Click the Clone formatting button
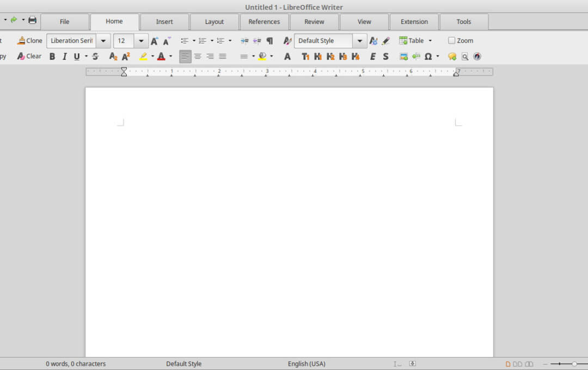Image resolution: width=588 pixels, height=370 pixels. point(30,41)
